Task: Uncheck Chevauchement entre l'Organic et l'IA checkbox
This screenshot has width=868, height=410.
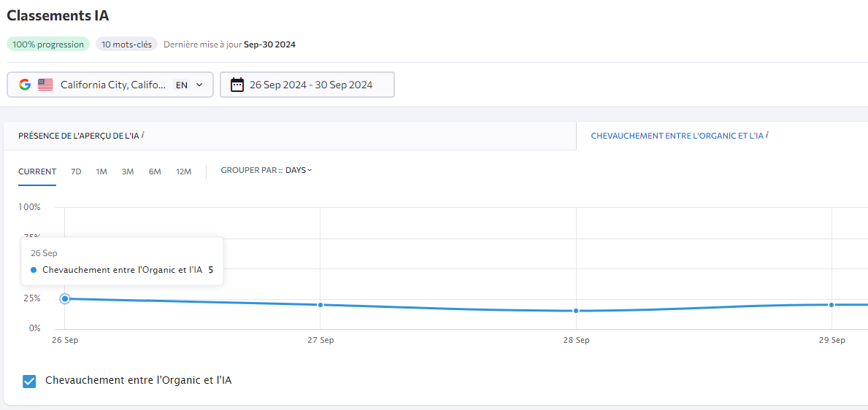Action: point(29,381)
